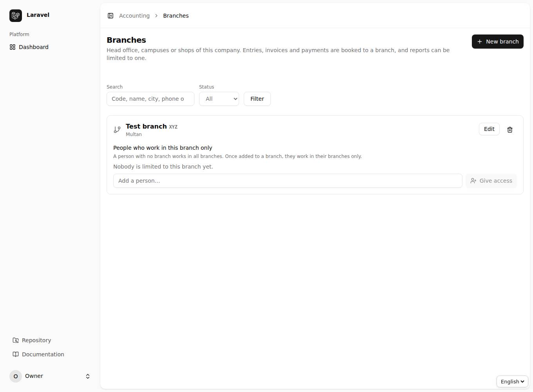Create a New branch
This screenshot has height=392, width=533.
[498, 42]
